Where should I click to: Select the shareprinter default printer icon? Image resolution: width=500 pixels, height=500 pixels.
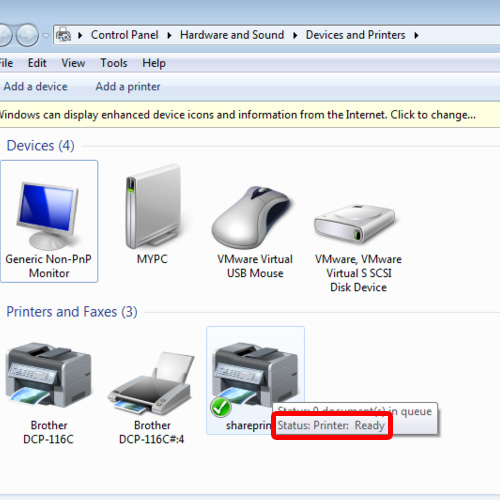pyautogui.click(x=255, y=376)
